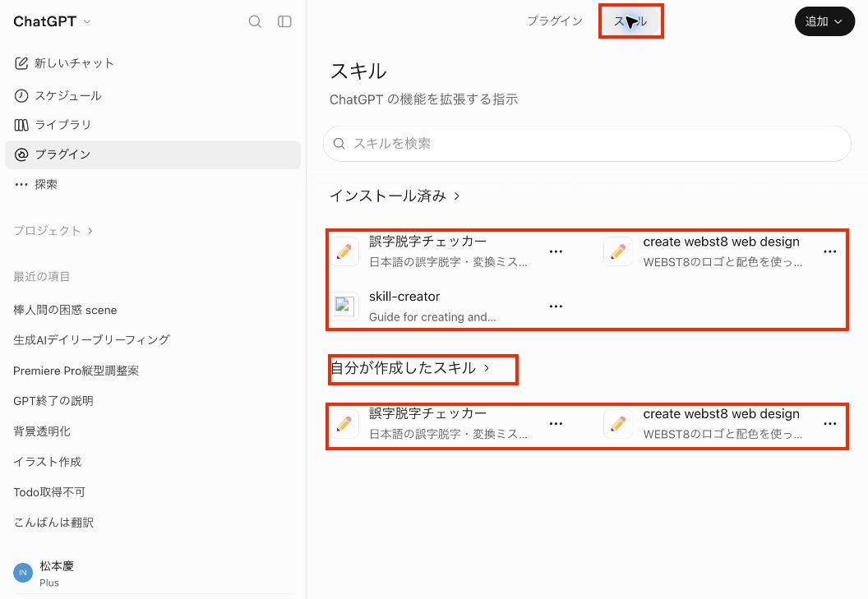Image resolution: width=868 pixels, height=599 pixels.
Task: Open more options for installed create webst8 web design
Action: 830,251
